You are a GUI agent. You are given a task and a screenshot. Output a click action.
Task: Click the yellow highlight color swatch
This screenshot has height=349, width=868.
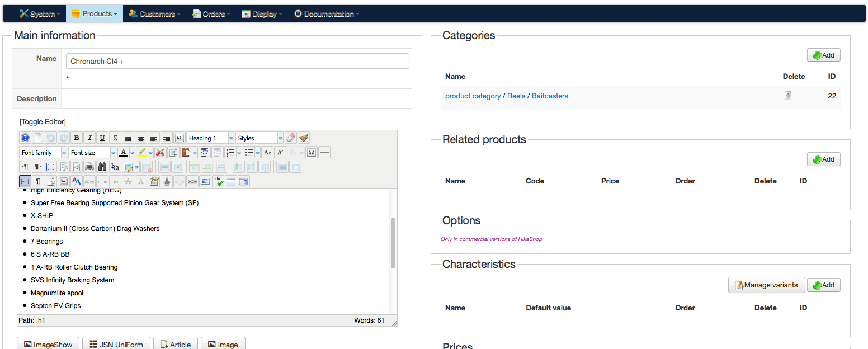(x=142, y=153)
